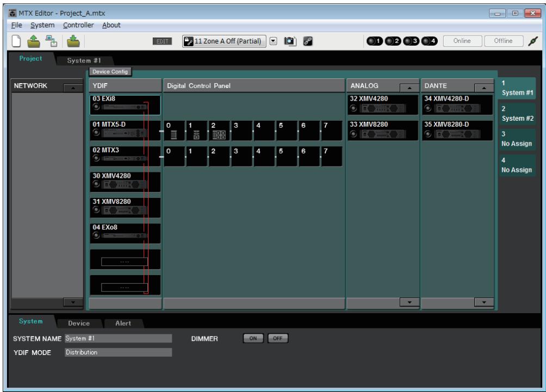Screen dimensions: 546x392
Task: Switch to the Device bottom tab
Action: pyautogui.click(x=79, y=323)
